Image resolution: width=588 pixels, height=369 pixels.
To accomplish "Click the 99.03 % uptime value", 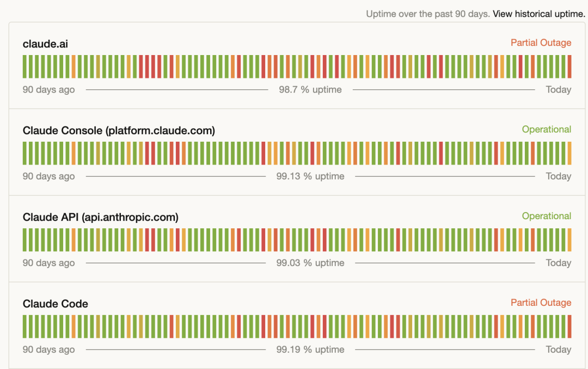I will tap(310, 263).
